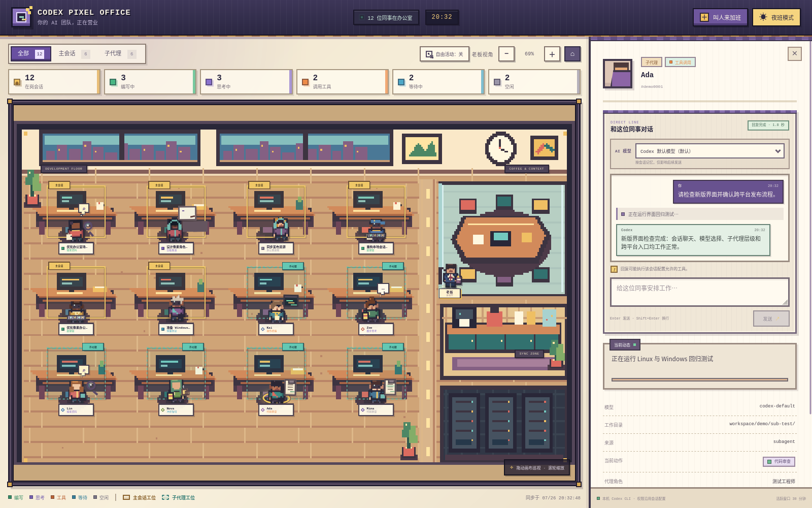The width and height of the screenshot is (812, 508).
Task: Click the call-someone-for-overtime button
Action: click(721, 17)
